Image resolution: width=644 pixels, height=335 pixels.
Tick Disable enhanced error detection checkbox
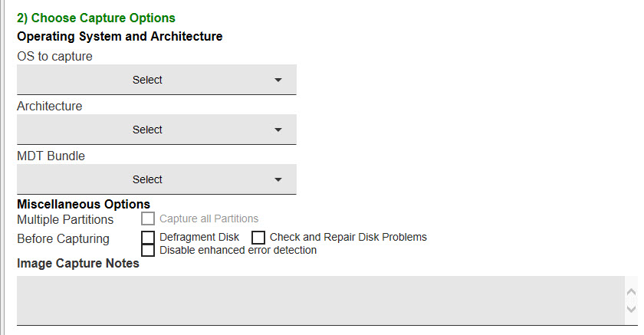point(148,250)
